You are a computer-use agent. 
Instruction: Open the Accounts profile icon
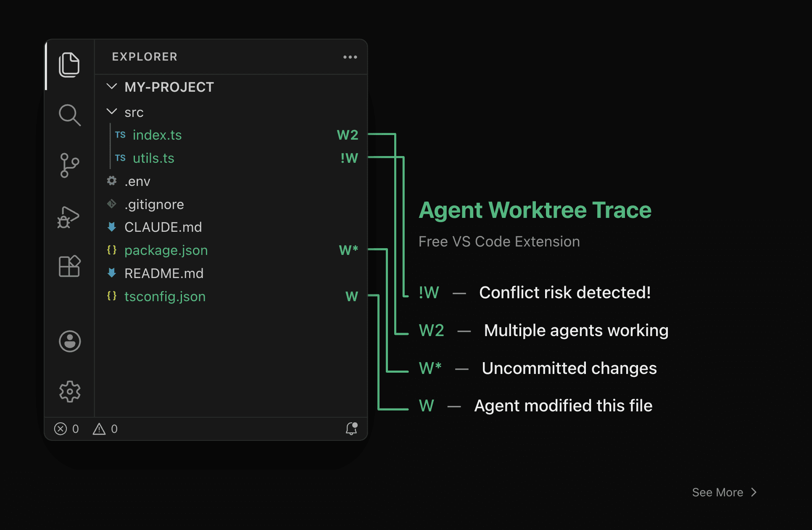pos(70,341)
